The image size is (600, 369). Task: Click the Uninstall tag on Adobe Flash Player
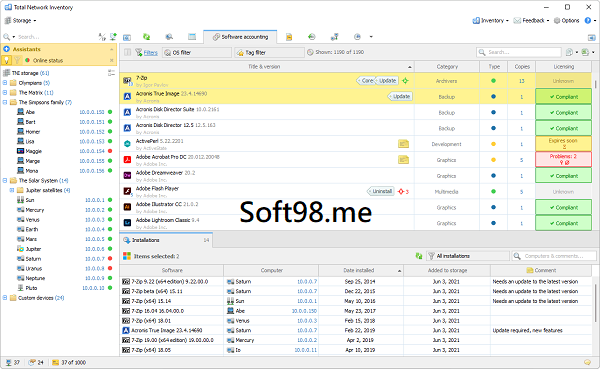coord(381,191)
